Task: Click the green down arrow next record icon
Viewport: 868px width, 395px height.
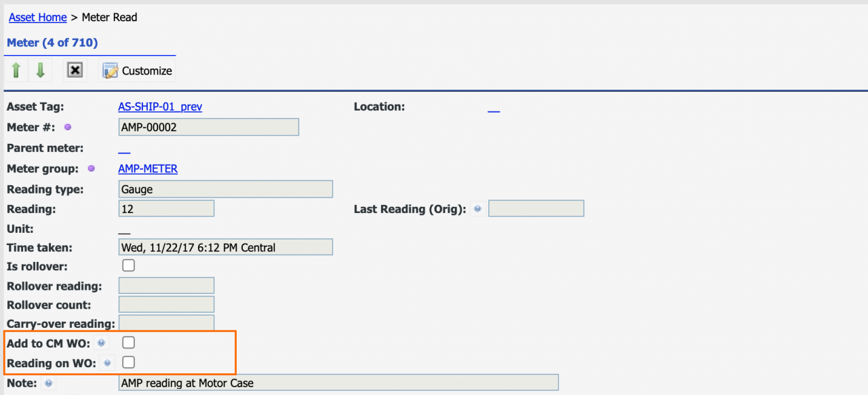Action: pos(40,70)
